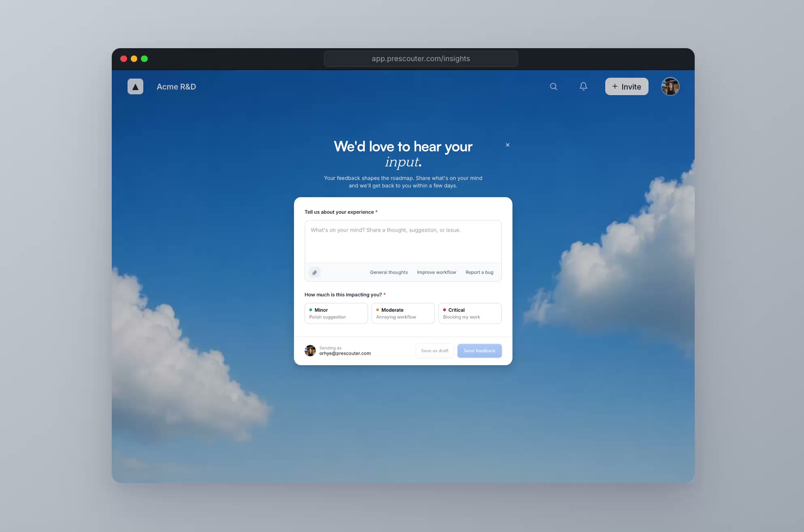This screenshot has width=804, height=532.
Task: Click the sender avatar beside orhye@prescouter.com
Action: click(x=310, y=351)
